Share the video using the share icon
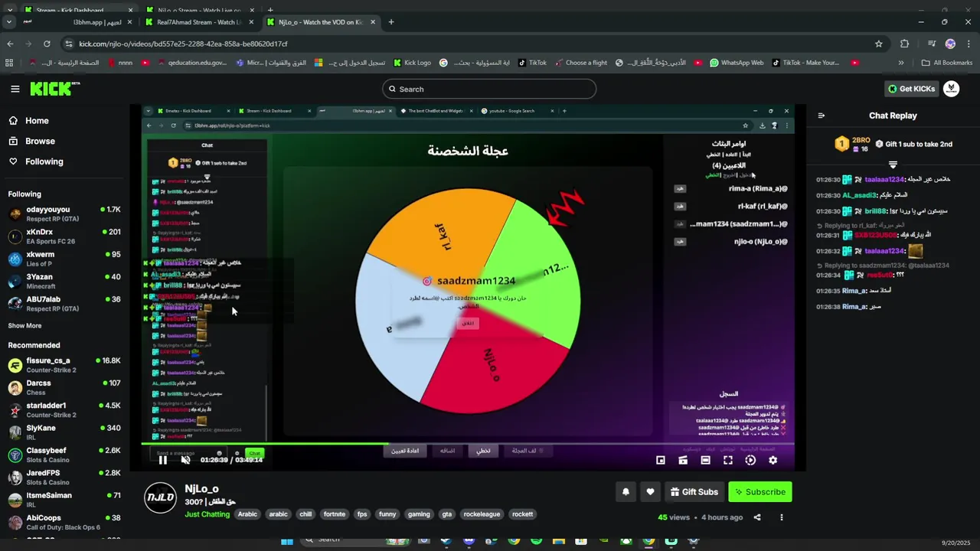The height and width of the screenshot is (551, 980). pyautogui.click(x=757, y=517)
